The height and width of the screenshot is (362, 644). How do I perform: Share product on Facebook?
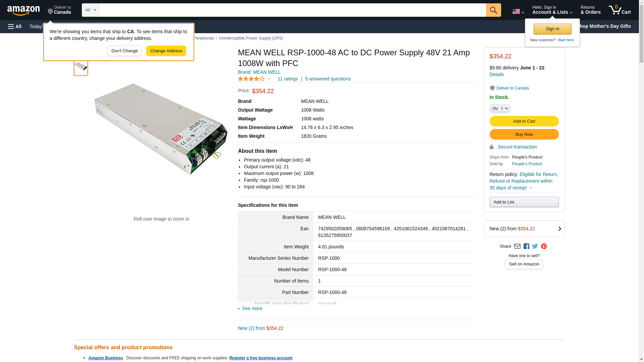click(526, 246)
